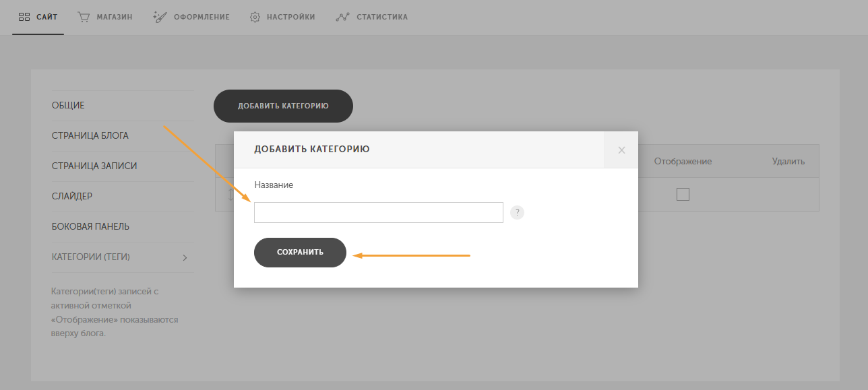The height and width of the screenshot is (390, 868).
Task: Open the Настройки tab
Action: (x=282, y=17)
